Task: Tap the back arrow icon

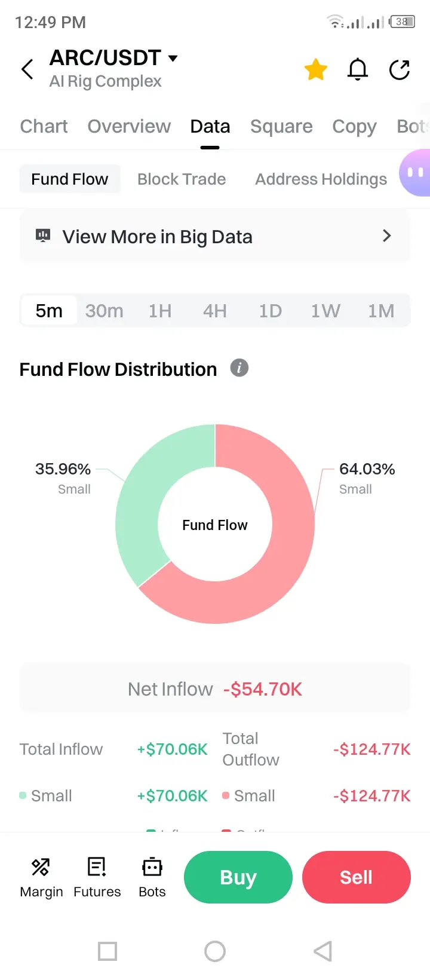Action: coord(27,69)
